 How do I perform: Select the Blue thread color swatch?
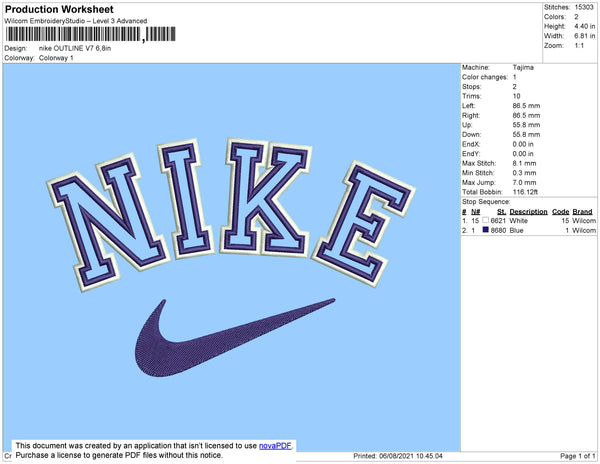click(486, 230)
